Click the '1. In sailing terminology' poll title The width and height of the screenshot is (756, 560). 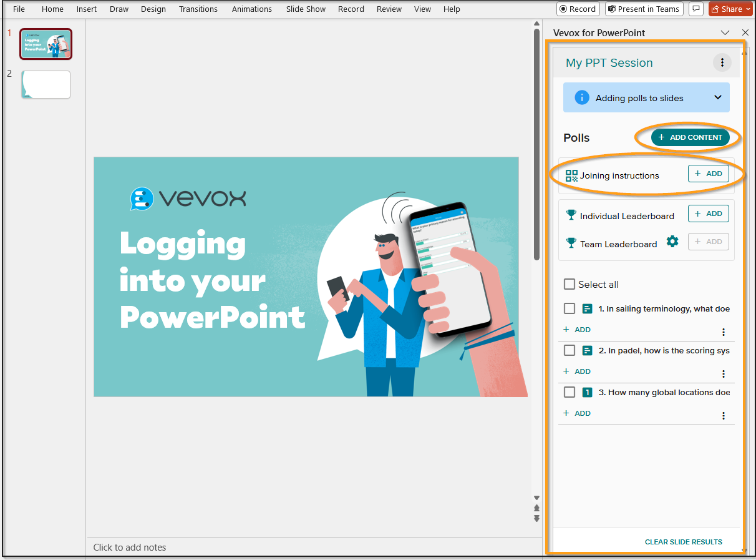pos(664,308)
